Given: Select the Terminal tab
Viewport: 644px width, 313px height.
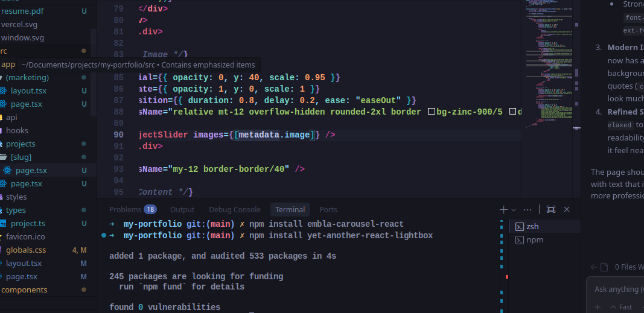Looking at the screenshot, I should [x=290, y=210].
